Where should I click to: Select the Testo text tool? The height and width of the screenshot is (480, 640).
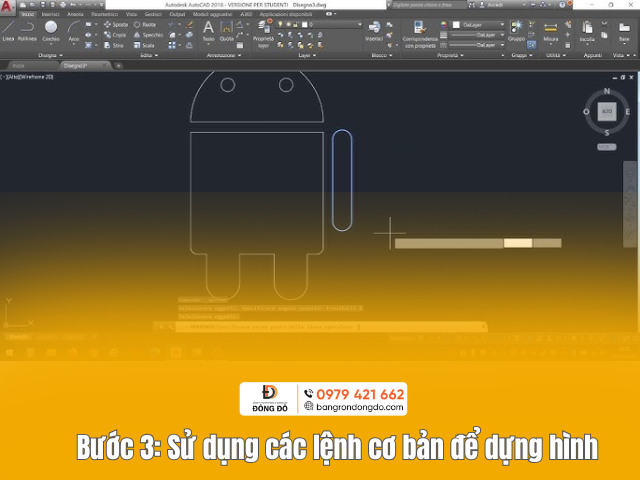click(208, 31)
